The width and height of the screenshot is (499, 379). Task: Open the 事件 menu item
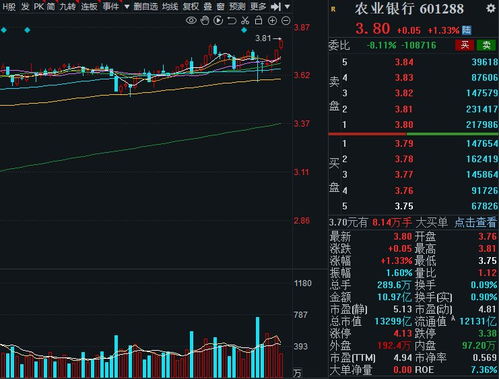pyautogui.click(x=110, y=6)
